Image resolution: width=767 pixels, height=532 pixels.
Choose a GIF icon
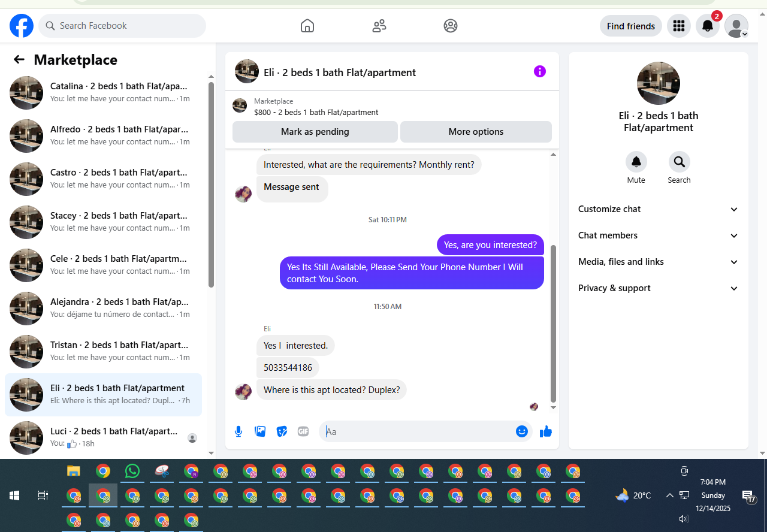tap(303, 431)
